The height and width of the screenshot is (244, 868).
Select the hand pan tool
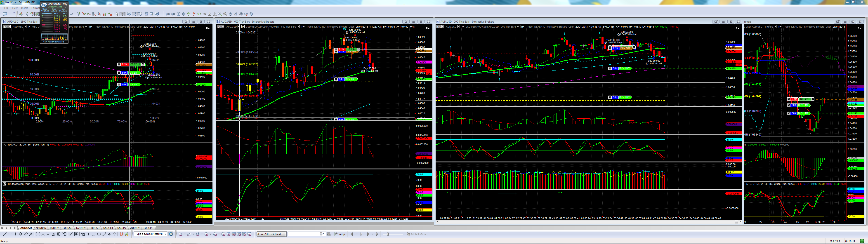[251, 14]
